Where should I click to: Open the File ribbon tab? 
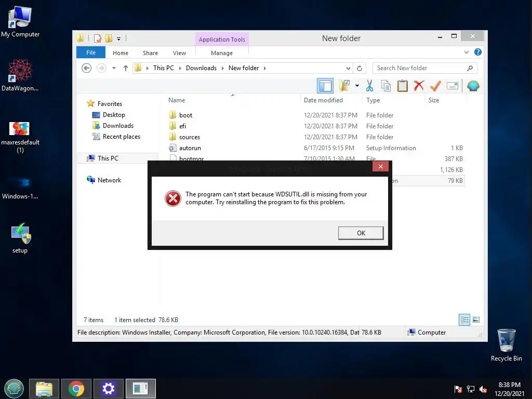click(90, 52)
